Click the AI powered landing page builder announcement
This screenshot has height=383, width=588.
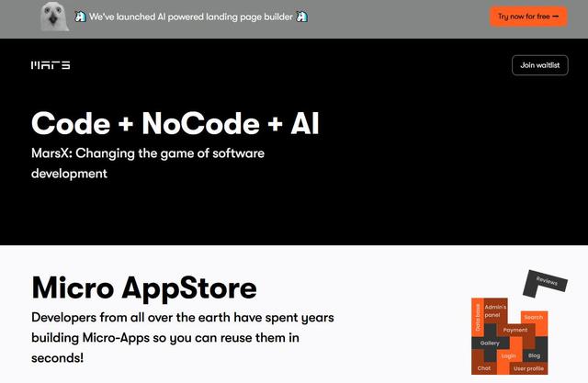(x=191, y=17)
